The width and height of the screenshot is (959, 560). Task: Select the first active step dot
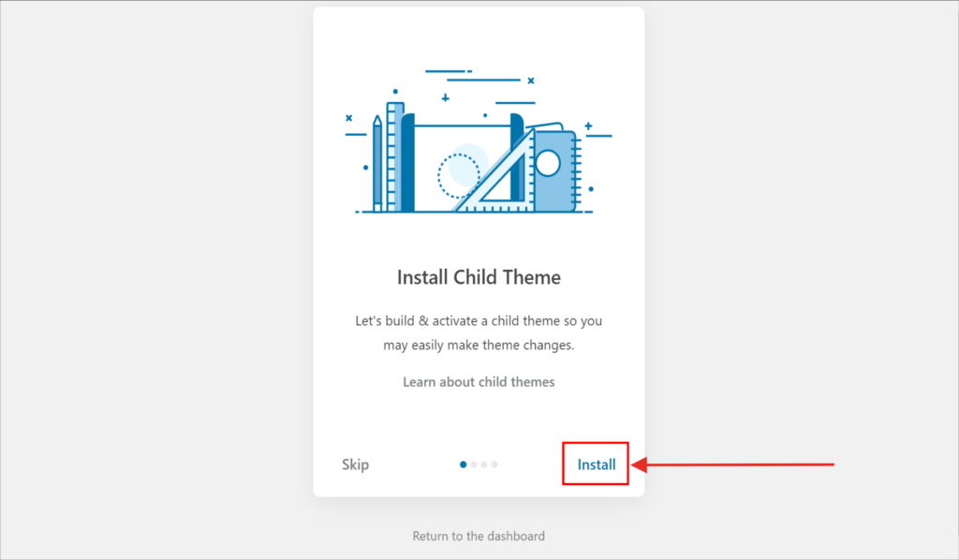464,464
